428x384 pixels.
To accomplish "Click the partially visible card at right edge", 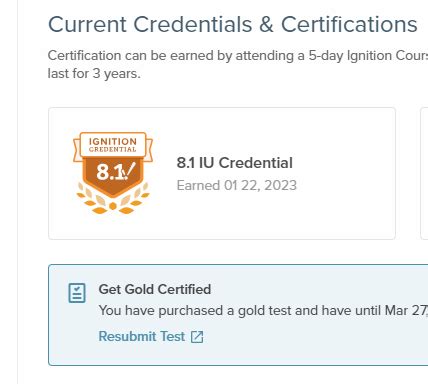I will (x=424, y=173).
